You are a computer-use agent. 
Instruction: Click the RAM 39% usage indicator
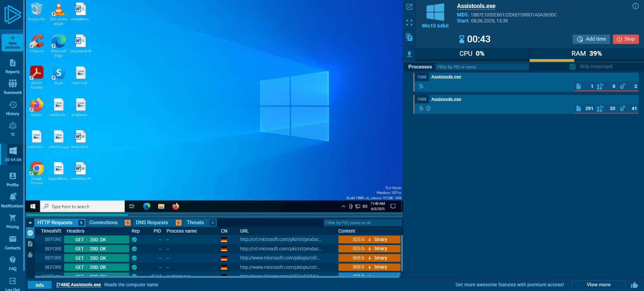tap(586, 54)
